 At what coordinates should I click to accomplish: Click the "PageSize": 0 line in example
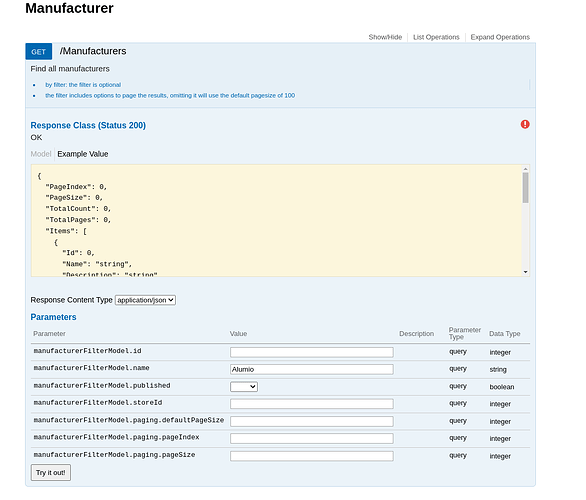point(74,197)
